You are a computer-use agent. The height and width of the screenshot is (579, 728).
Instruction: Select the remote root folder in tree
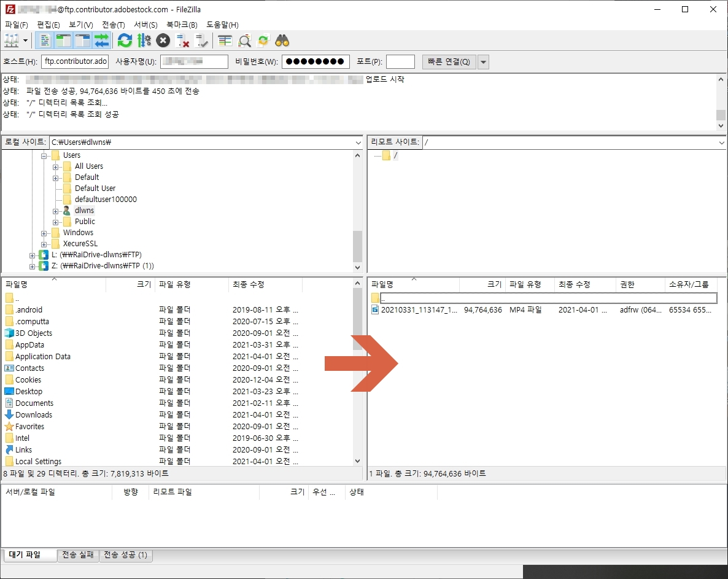pos(395,155)
